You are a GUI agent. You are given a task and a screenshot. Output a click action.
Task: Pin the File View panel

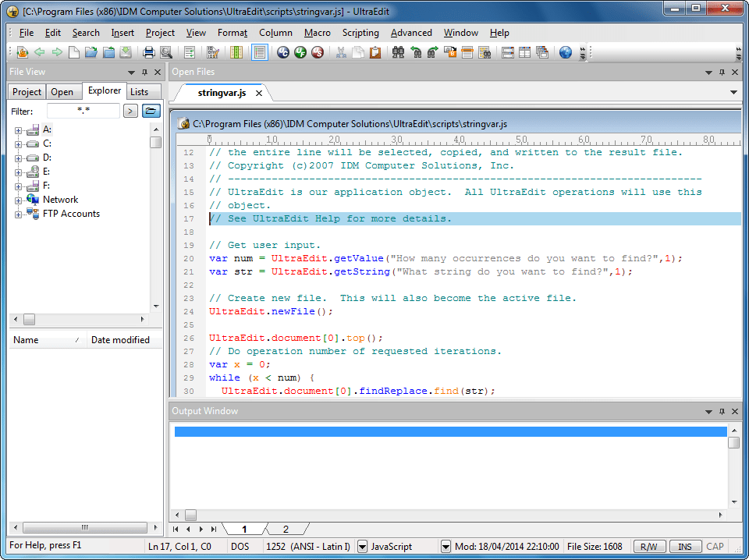tap(144, 72)
